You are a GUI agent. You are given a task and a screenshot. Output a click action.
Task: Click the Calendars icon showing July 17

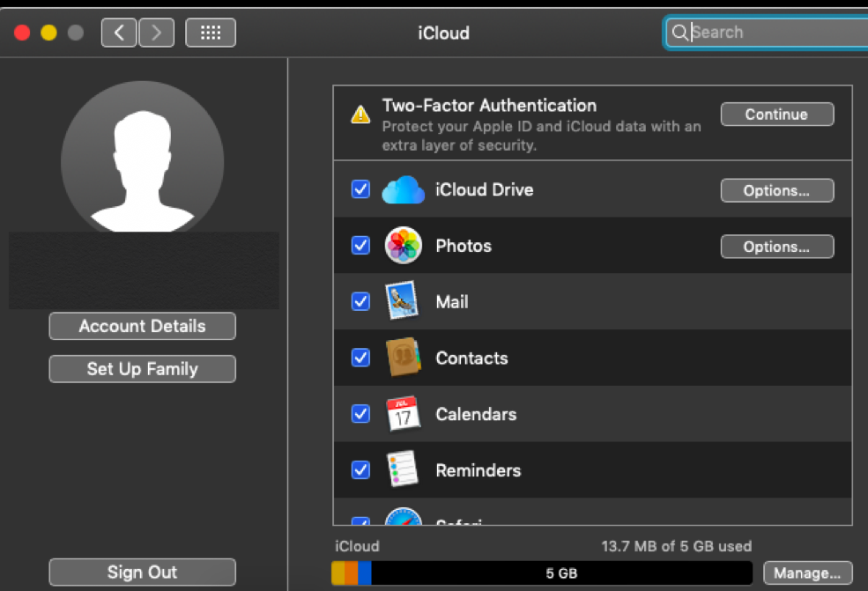coord(403,414)
